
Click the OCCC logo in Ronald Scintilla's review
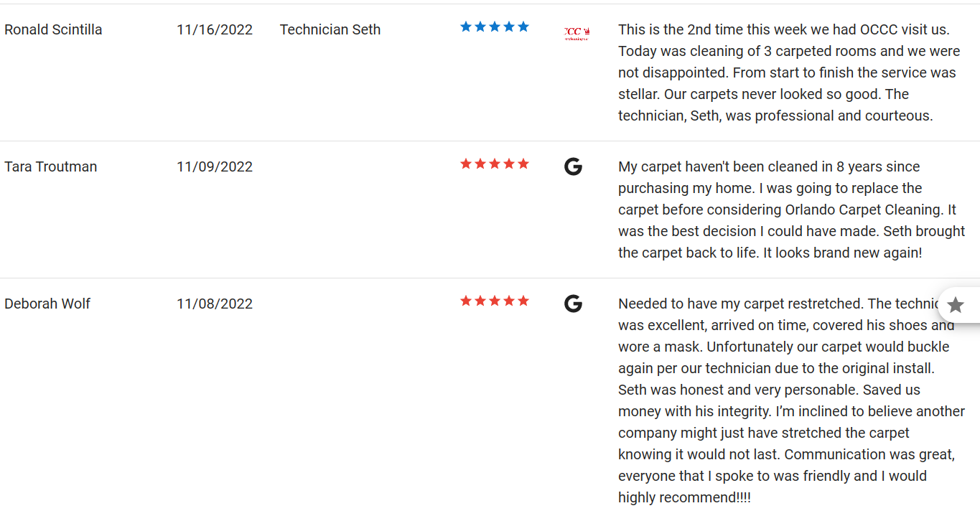pos(577,33)
